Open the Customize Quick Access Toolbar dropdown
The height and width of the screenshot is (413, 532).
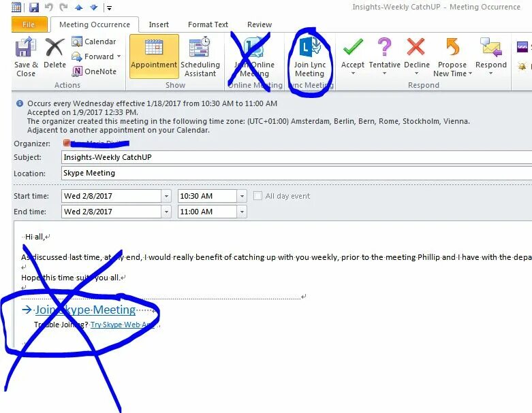point(109,7)
